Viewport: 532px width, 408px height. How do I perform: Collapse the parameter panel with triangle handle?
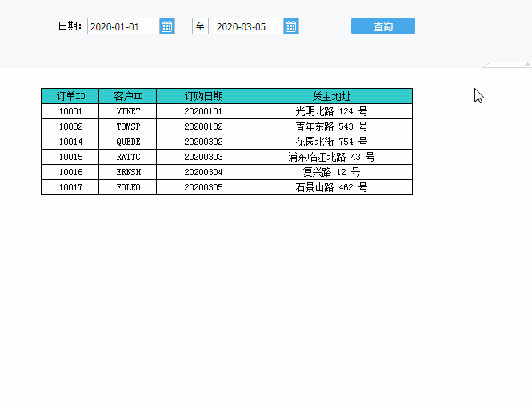click(527, 65)
